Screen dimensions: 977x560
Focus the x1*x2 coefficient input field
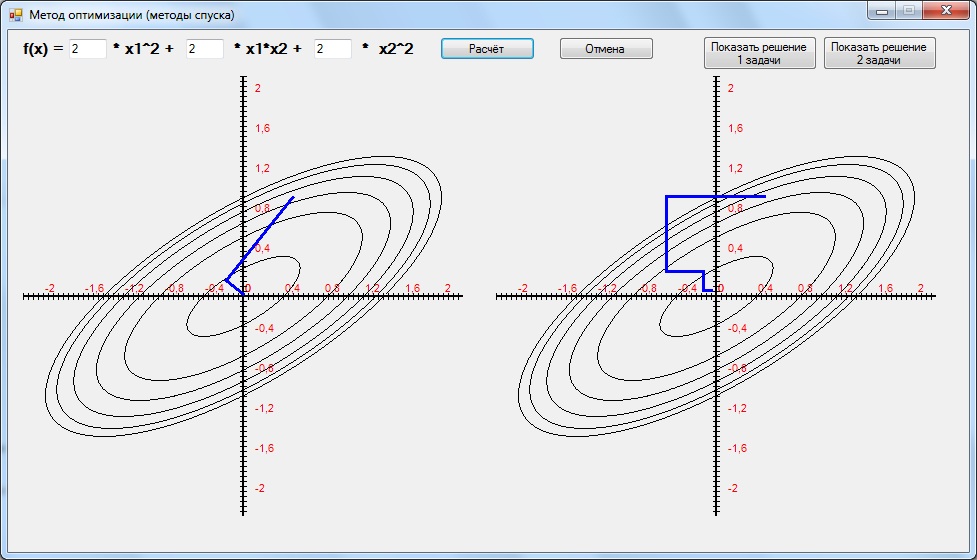point(204,49)
